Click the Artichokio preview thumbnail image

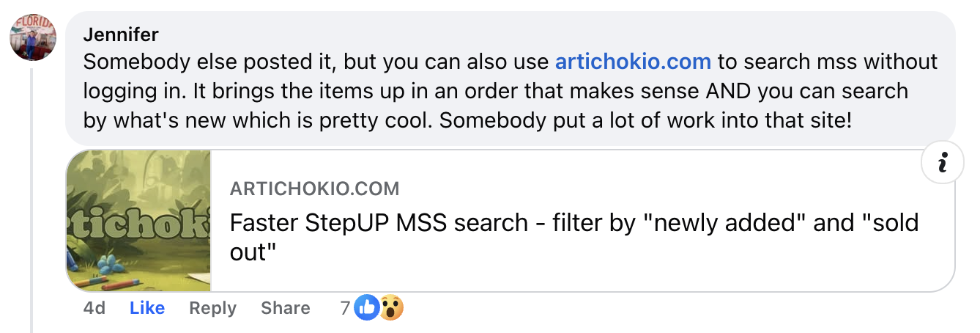pyautogui.click(x=138, y=221)
